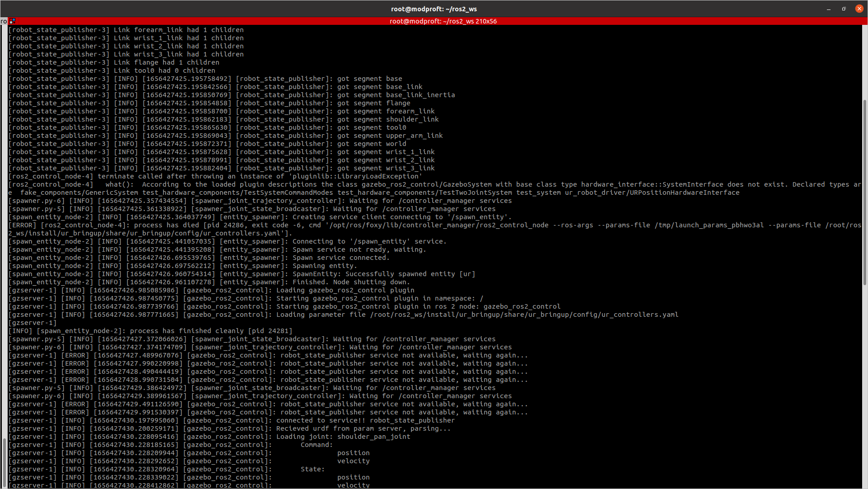The image size is (868, 489).
Task: Click ERROR line with timestamp '1656427429.491126590'
Action: click(x=268, y=404)
